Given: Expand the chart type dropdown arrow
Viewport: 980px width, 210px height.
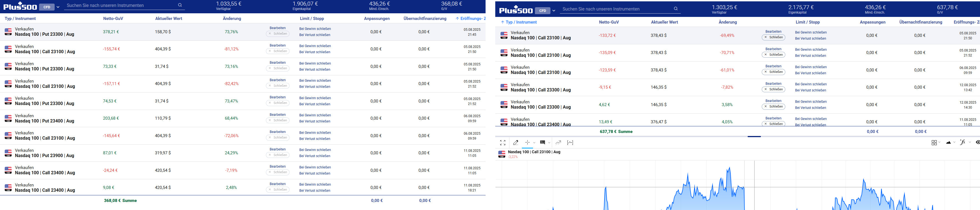Looking at the screenshot, I should 954,143.
